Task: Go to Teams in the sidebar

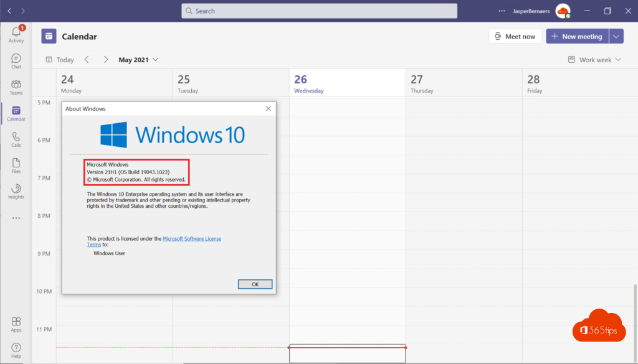Action: pyautogui.click(x=16, y=87)
